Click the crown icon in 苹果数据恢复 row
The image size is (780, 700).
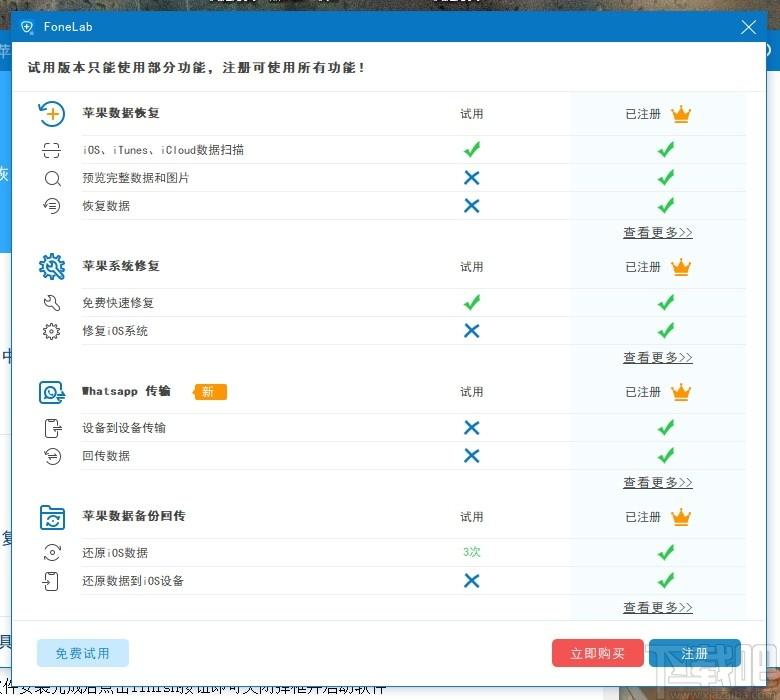click(681, 114)
